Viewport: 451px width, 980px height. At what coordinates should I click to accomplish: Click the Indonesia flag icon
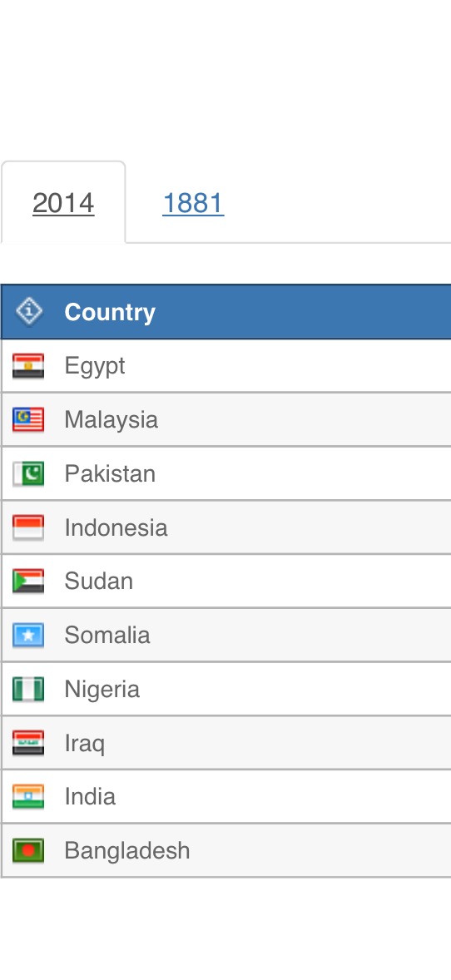28,527
